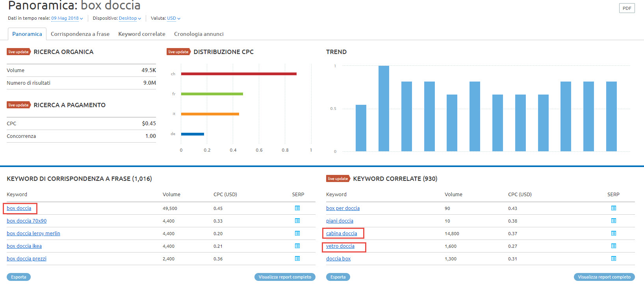Click CPC (USD) header in related keywords table
This screenshot has height=286, width=644.
click(x=520, y=194)
